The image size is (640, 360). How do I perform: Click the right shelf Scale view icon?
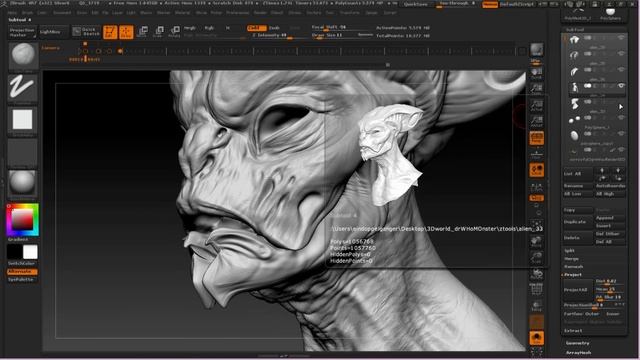coord(536,258)
